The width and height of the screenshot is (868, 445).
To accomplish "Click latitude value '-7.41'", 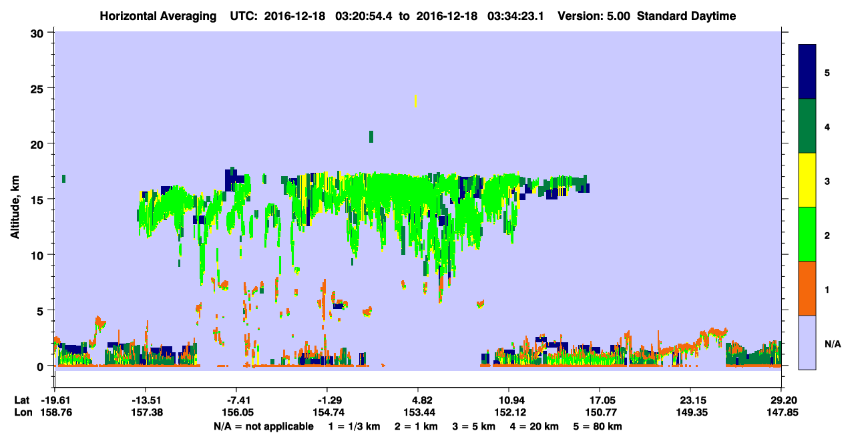I will coord(236,400).
